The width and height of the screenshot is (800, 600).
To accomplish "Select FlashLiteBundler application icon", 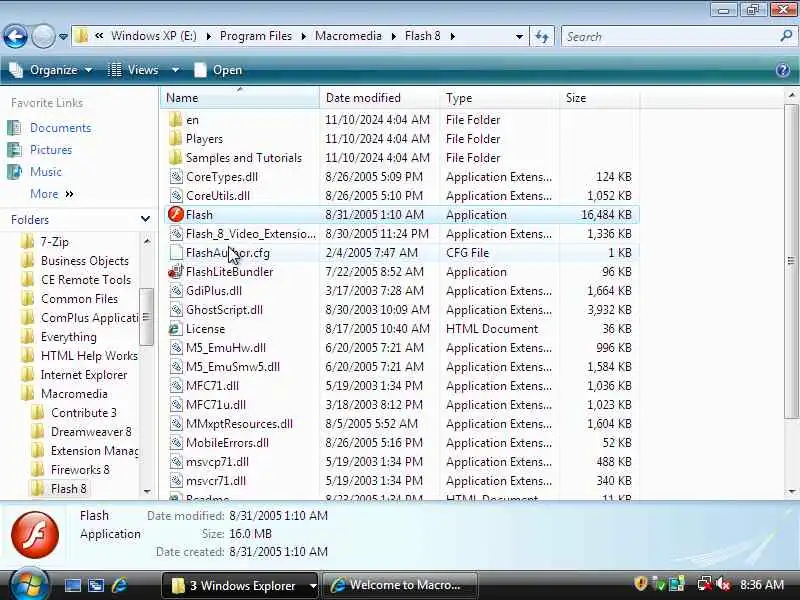I will click(x=176, y=271).
